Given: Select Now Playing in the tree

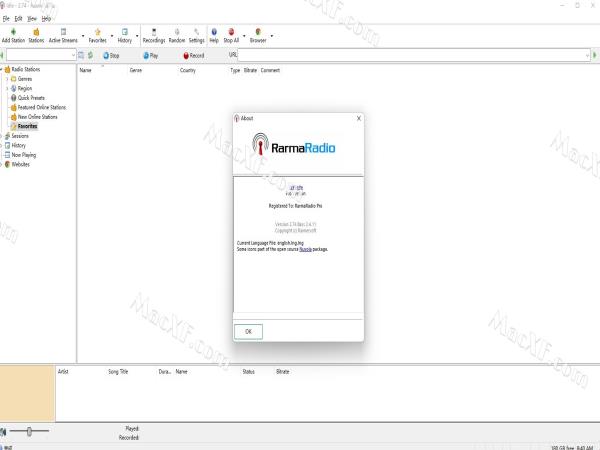Looking at the screenshot, I should click(24, 155).
